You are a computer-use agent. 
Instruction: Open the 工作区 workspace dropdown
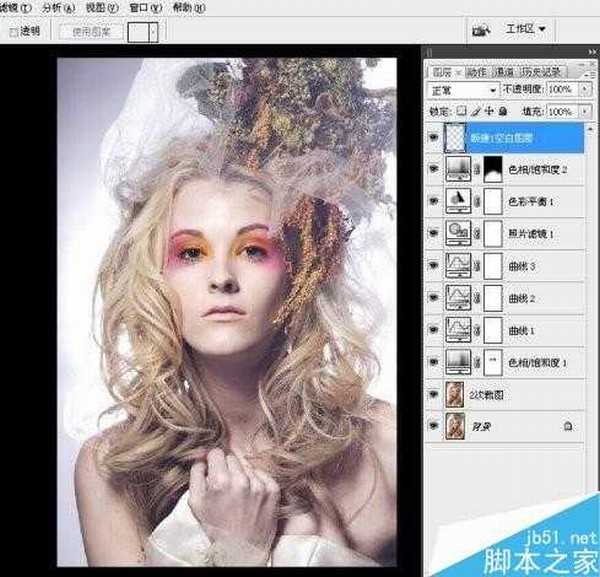click(528, 29)
